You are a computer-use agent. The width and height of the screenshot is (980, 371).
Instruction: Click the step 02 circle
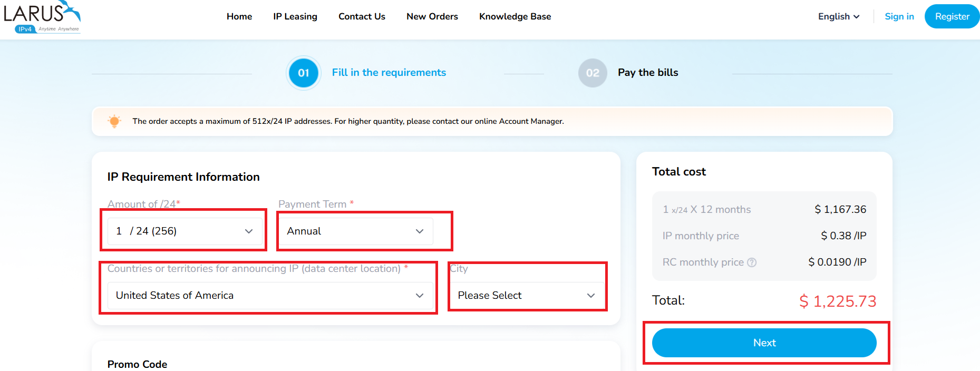coord(593,73)
